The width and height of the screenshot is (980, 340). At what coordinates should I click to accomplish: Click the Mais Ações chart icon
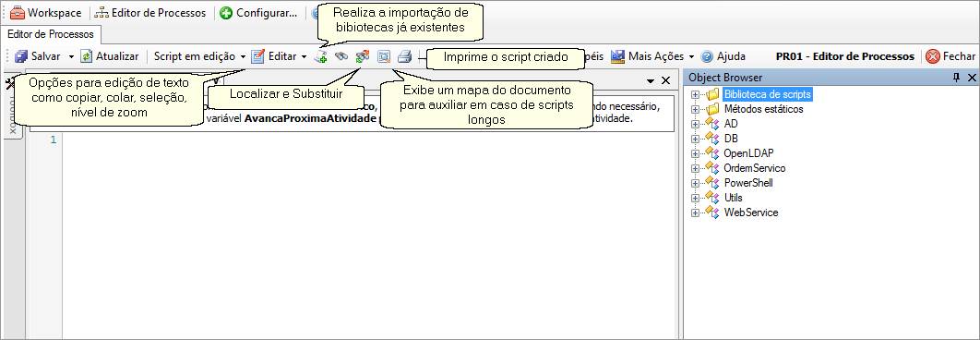point(617,56)
